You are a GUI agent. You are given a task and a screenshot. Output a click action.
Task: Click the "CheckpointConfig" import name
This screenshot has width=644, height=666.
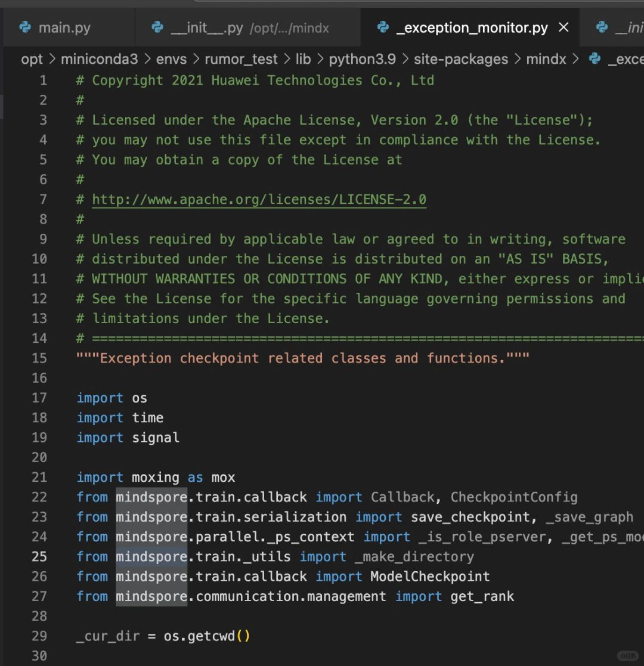tap(514, 497)
